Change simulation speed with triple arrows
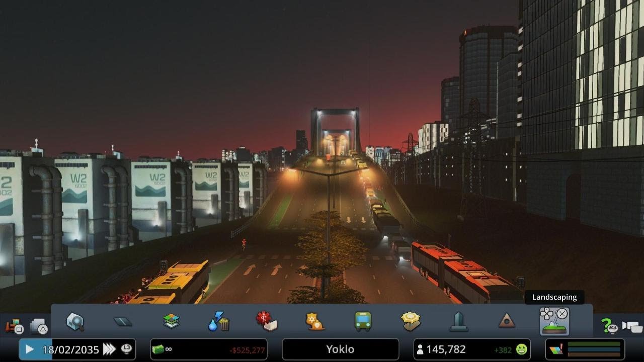Viewport: 644px width, 362px height. (109, 349)
